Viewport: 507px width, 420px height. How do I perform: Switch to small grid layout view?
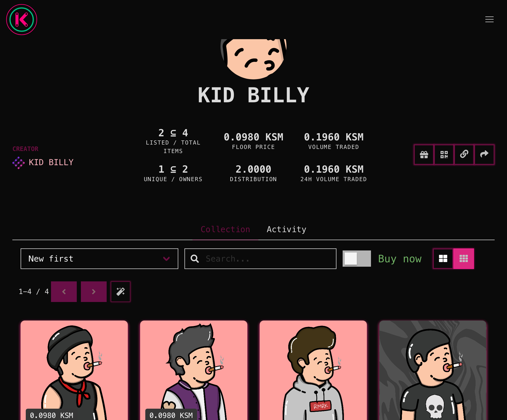point(463,258)
